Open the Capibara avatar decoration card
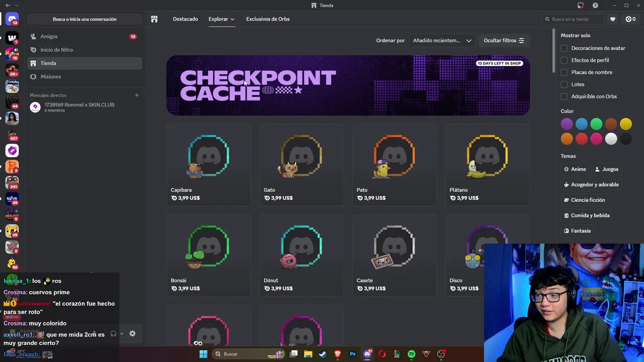Viewport: 644px width, 362px height. pyautogui.click(x=208, y=165)
